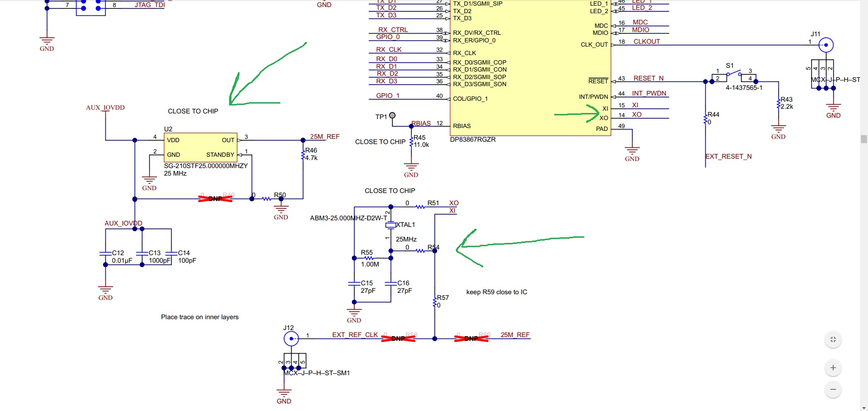The height and width of the screenshot is (411, 868).
Task: Click the J11 connector designator
Action: pyautogui.click(x=815, y=34)
